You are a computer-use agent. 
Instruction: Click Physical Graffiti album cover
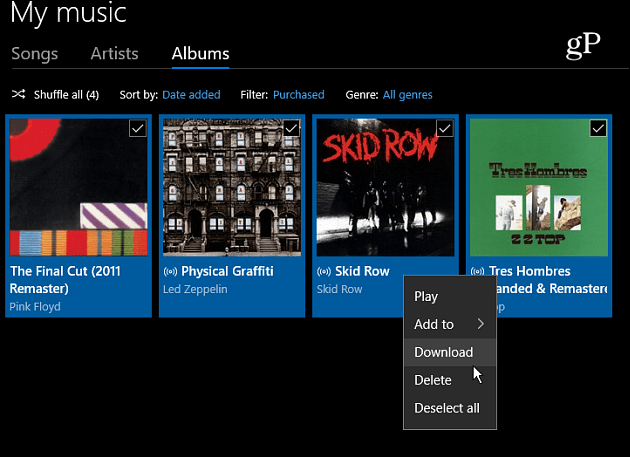[x=232, y=187]
